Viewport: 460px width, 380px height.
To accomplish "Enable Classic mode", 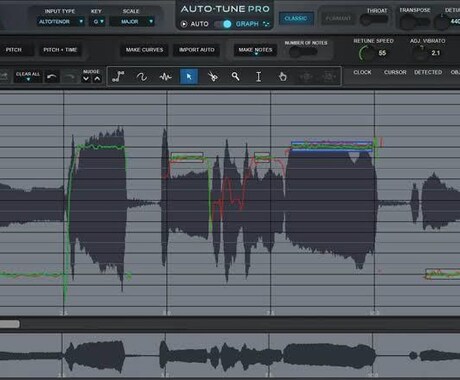I will [x=296, y=18].
